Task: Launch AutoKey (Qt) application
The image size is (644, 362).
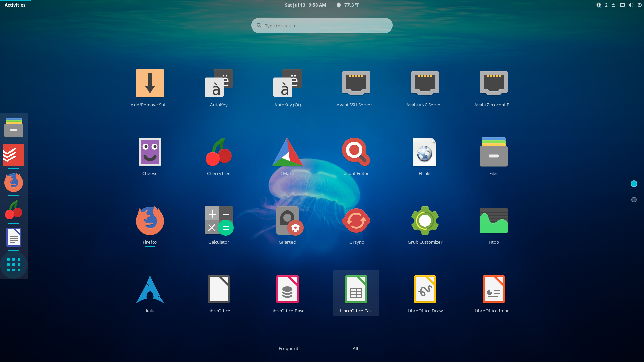Action: (287, 88)
